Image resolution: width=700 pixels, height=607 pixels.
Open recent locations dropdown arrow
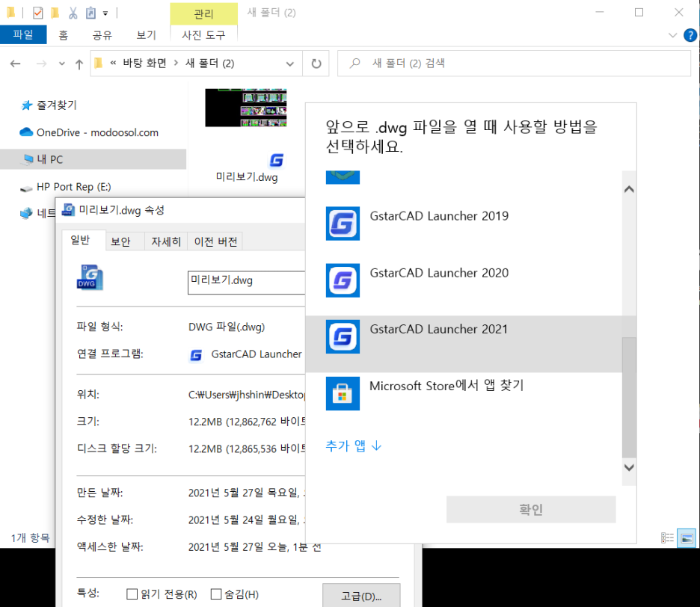(61, 64)
